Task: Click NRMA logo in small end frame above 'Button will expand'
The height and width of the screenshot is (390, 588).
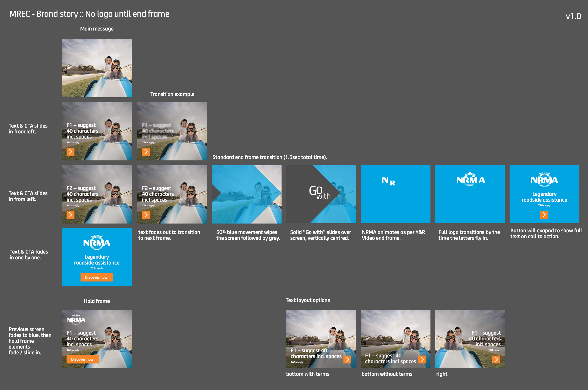Action: [544, 179]
